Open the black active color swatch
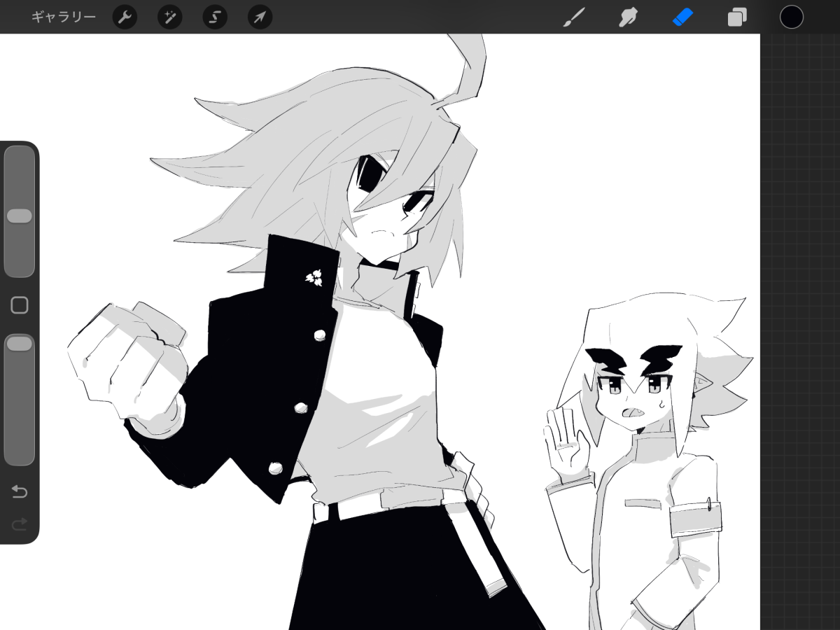 point(791,17)
